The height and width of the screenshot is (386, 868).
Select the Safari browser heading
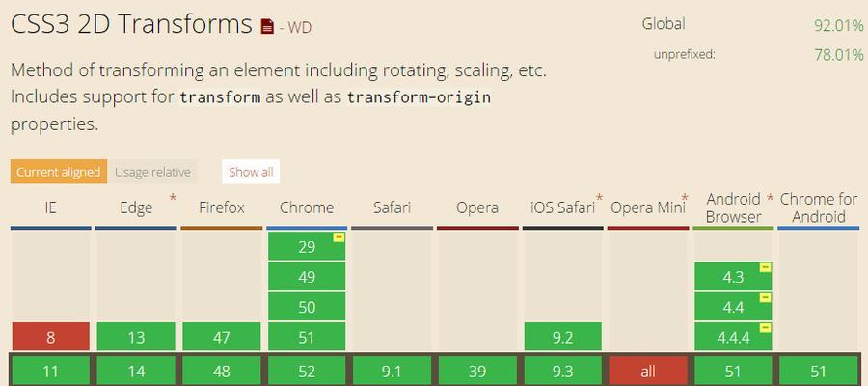tap(392, 207)
